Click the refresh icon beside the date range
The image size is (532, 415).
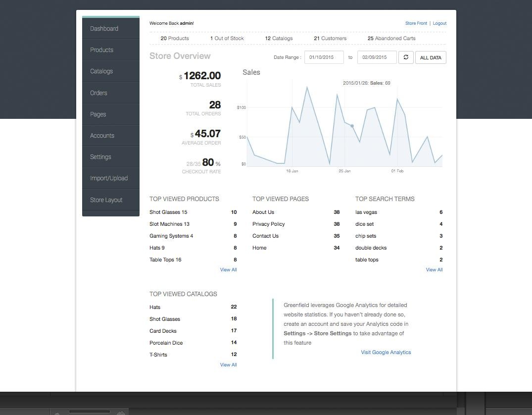406,57
